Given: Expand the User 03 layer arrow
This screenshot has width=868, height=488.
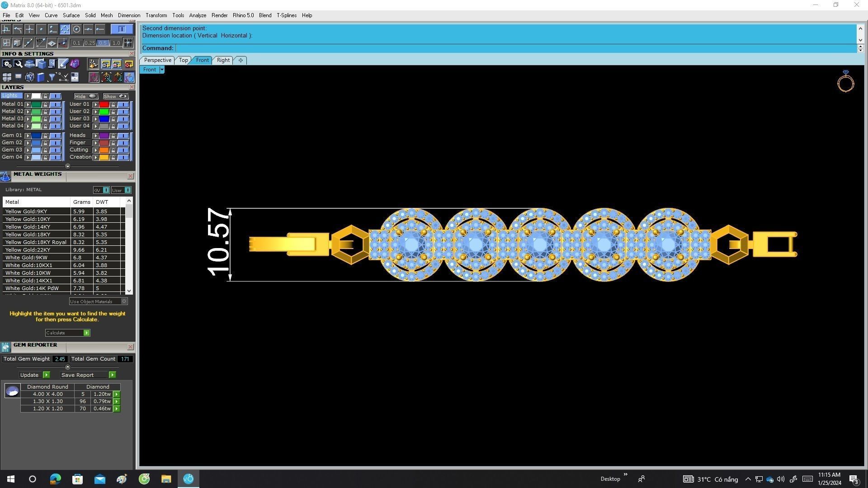Looking at the screenshot, I should pyautogui.click(x=96, y=119).
